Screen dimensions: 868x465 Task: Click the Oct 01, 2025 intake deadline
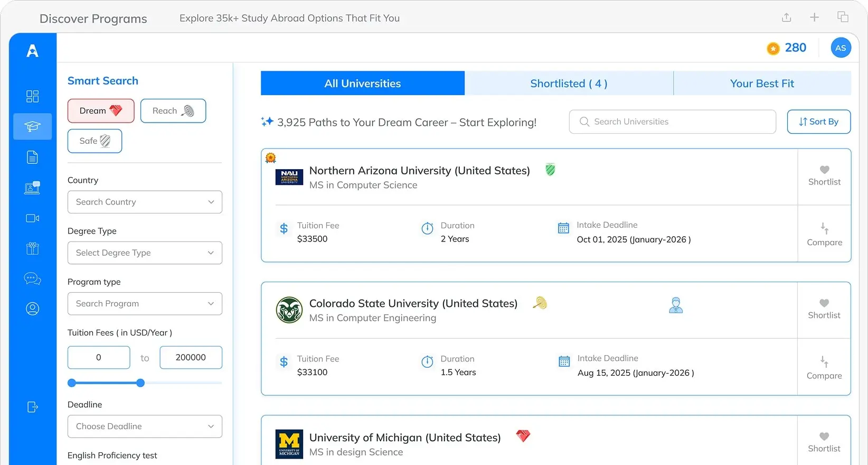[634, 239]
